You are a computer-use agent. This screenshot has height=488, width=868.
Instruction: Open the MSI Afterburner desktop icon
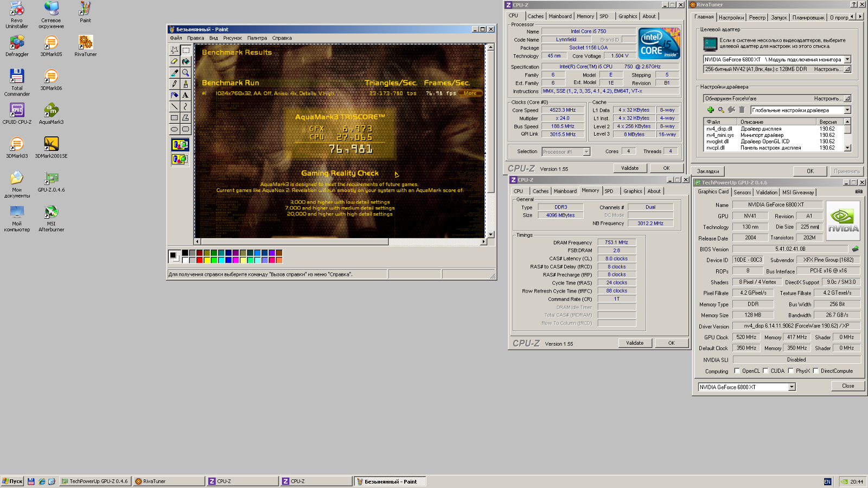click(51, 219)
